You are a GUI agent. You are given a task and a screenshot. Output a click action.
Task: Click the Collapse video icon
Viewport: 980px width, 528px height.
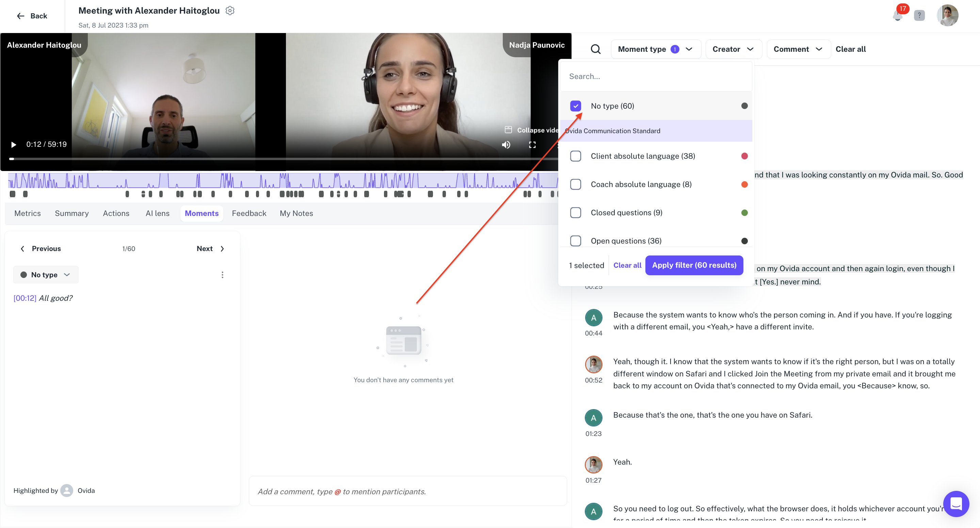508,130
